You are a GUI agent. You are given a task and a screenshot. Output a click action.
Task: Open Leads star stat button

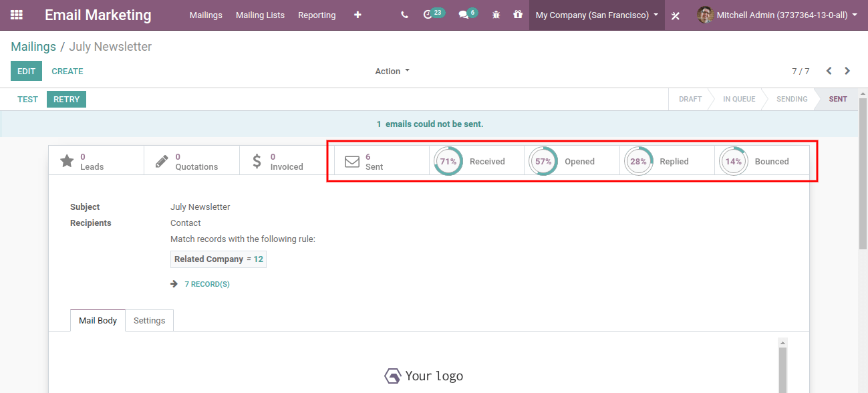click(x=96, y=161)
